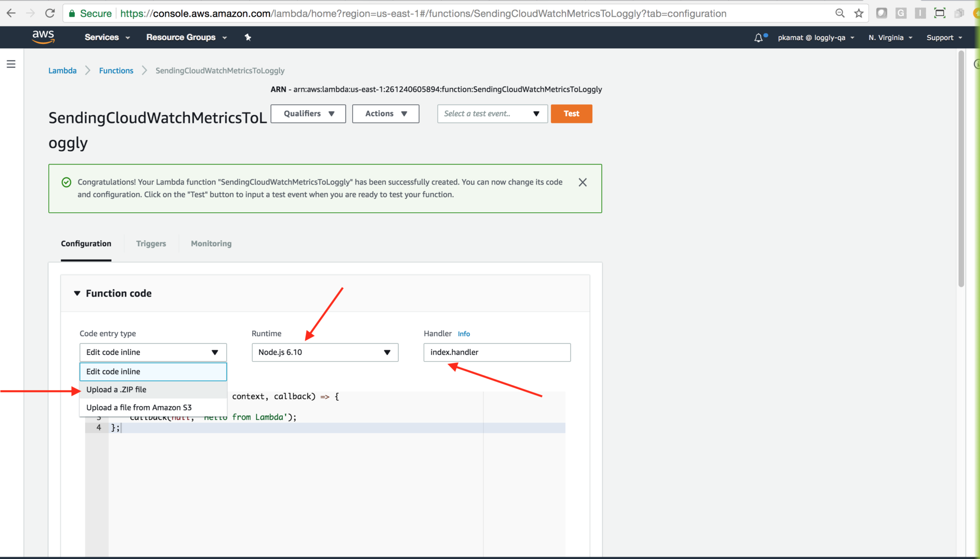Reload the page with refresh icon

(x=50, y=13)
